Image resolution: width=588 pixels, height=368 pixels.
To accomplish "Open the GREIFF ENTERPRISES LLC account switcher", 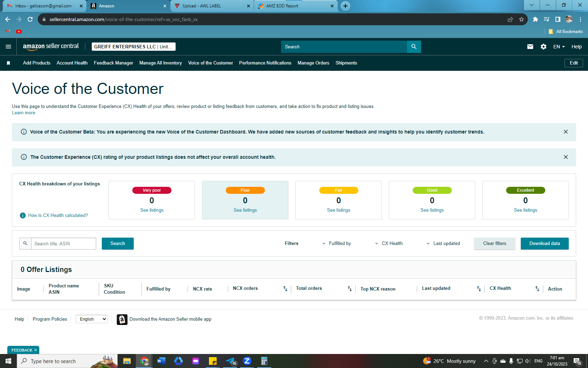I will tap(133, 47).
